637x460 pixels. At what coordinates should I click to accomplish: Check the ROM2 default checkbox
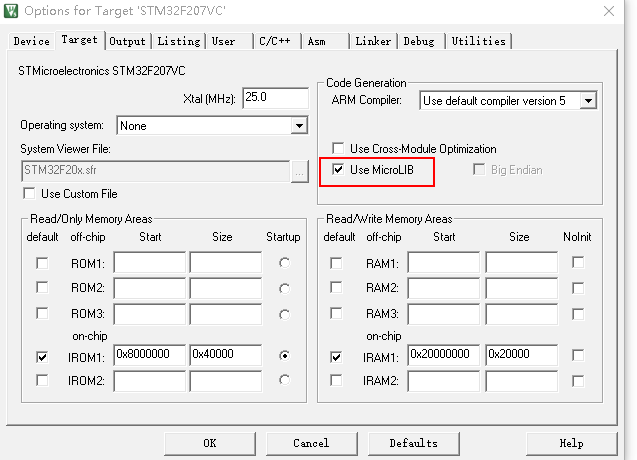click(42, 287)
